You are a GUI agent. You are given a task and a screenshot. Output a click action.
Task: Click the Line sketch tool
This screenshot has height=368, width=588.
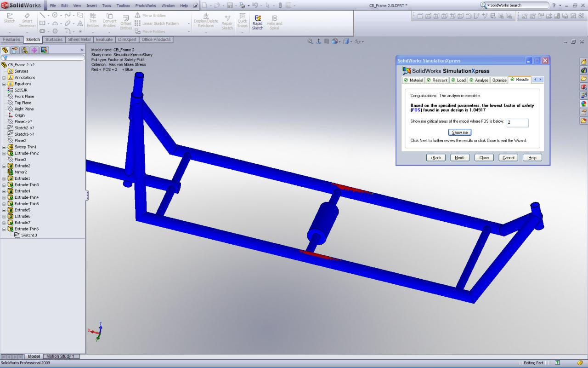pyautogui.click(x=43, y=16)
